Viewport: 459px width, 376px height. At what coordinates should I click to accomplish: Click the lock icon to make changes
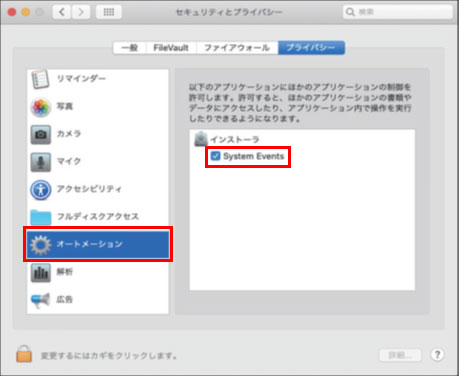(x=24, y=354)
